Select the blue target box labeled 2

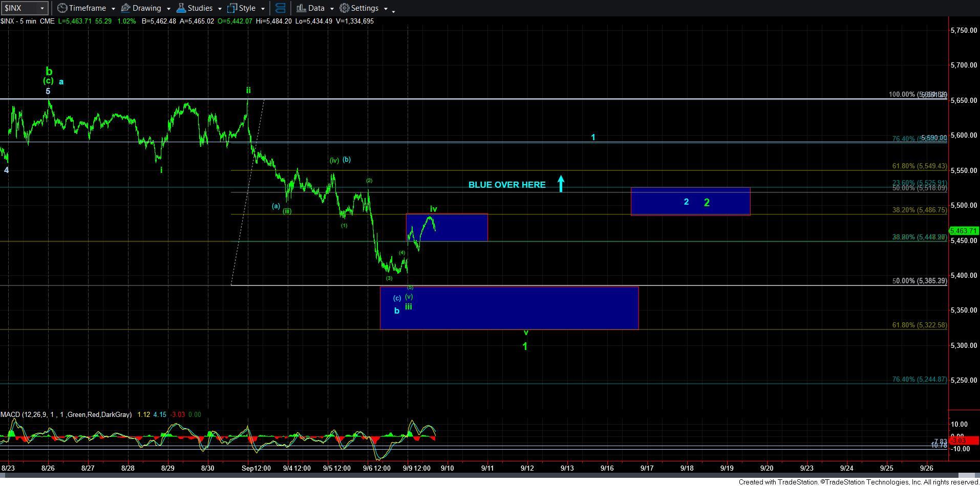pos(690,202)
